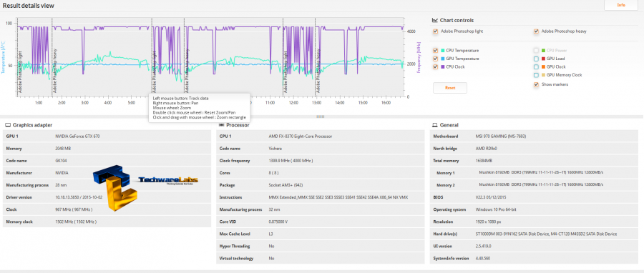
Task: Toggle the CPU Temperature checkbox
Action: coord(435,51)
